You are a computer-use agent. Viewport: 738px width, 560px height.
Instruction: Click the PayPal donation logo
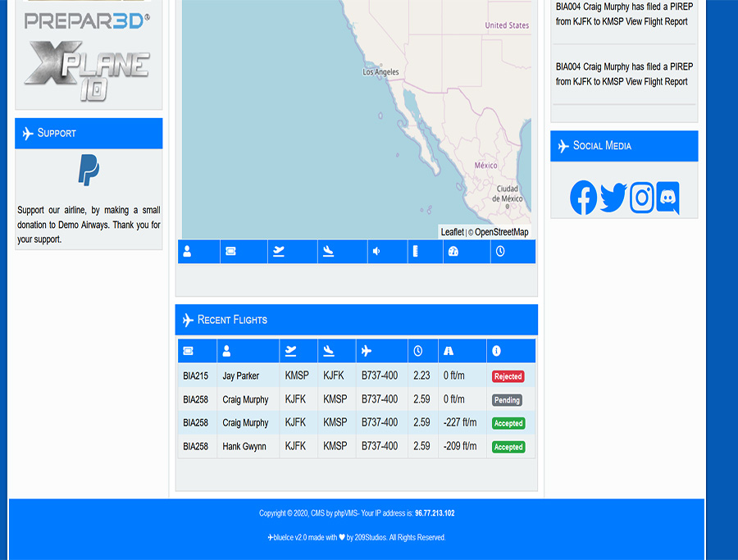pyautogui.click(x=89, y=171)
